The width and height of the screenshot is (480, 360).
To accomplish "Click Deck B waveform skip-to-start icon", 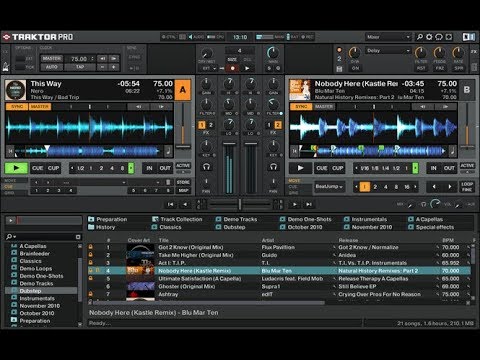I will (x=294, y=151).
